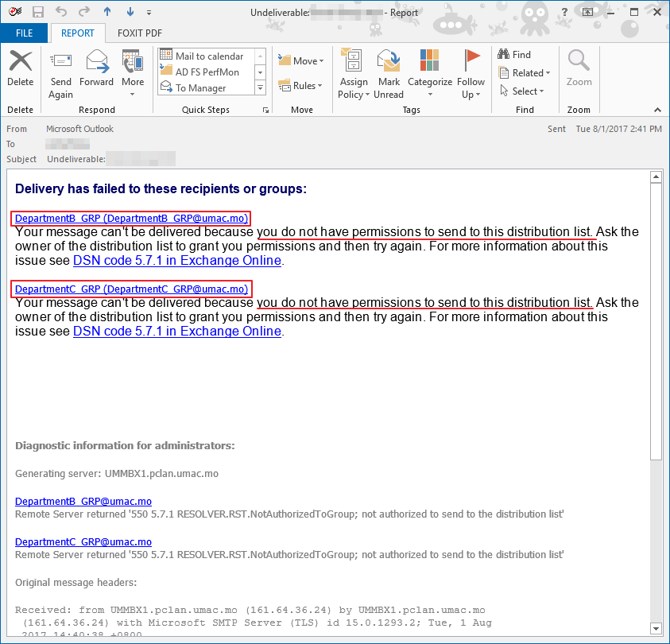Image resolution: width=670 pixels, height=644 pixels.
Task: Switch to the REPORT tab
Action: coord(77,33)
